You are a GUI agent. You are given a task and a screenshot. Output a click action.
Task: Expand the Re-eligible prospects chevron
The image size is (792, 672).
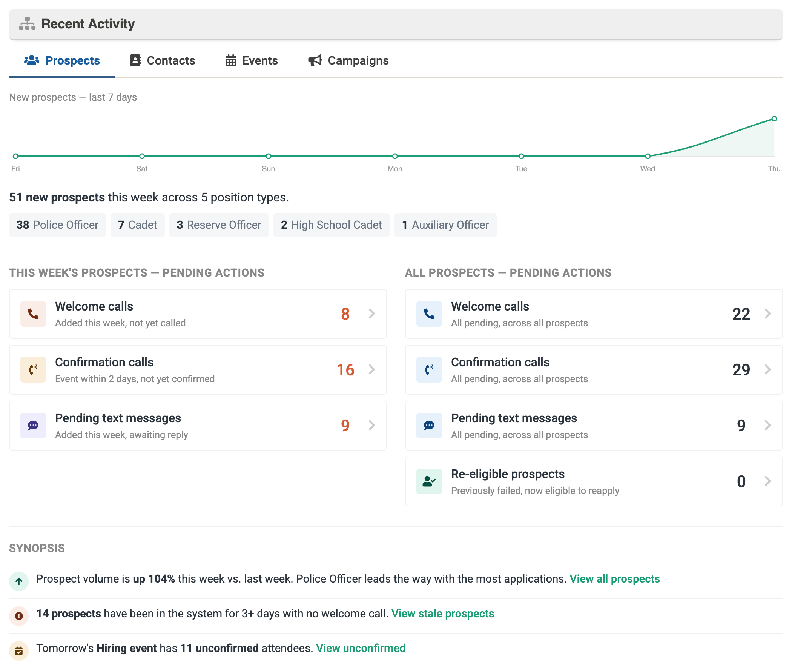(x=768, y=481)
